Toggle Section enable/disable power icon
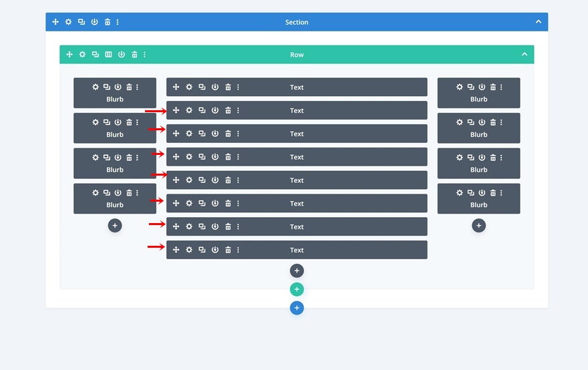Viewport: 588px width, 370px height. point(94,22)
